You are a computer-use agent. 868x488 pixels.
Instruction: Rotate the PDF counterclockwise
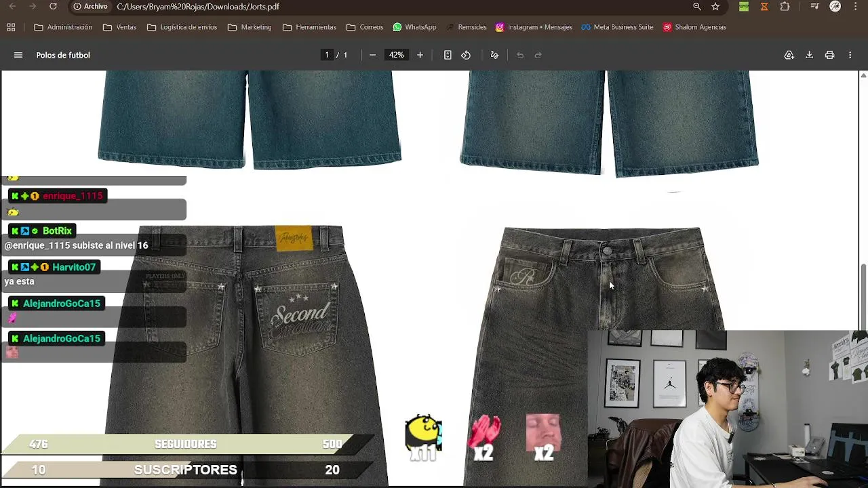tap(466, 55)
